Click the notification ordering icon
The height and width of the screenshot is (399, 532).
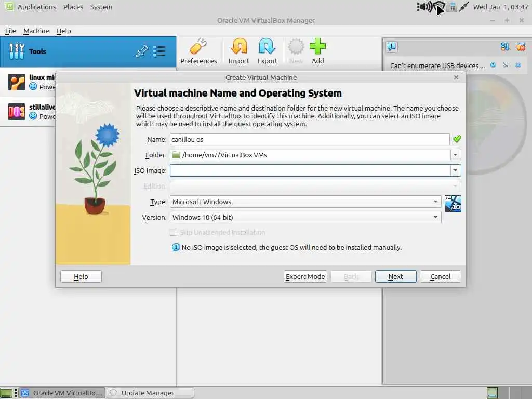[505, 46]
